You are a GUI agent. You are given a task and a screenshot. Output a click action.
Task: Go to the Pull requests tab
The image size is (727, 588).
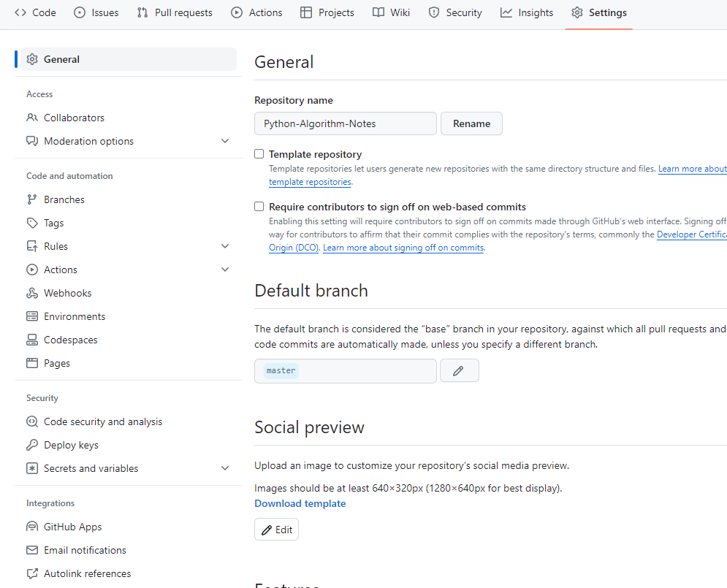[175, 12]
